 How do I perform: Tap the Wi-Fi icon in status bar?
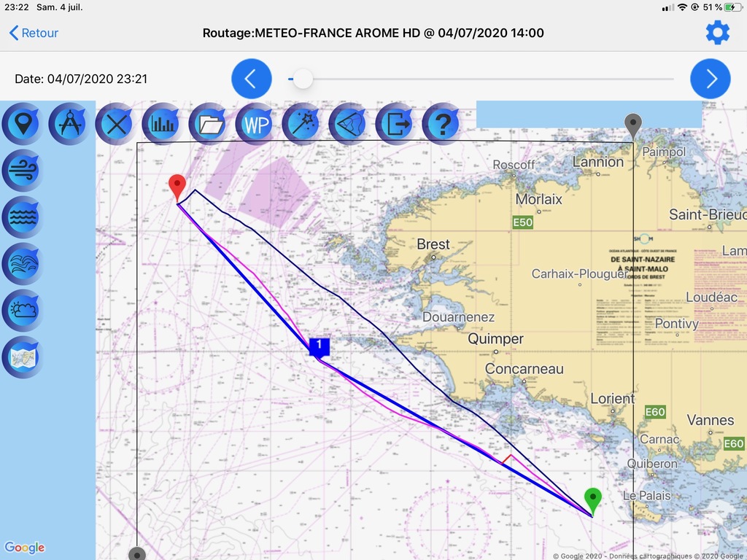point(682,7)
